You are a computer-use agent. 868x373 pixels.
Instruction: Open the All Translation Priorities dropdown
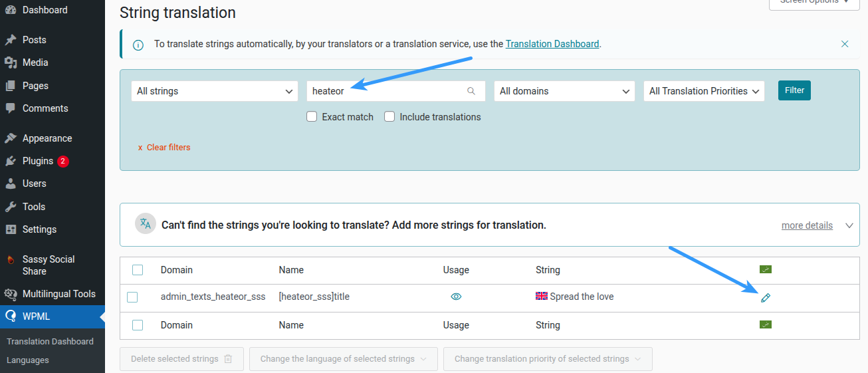[704, 91]
